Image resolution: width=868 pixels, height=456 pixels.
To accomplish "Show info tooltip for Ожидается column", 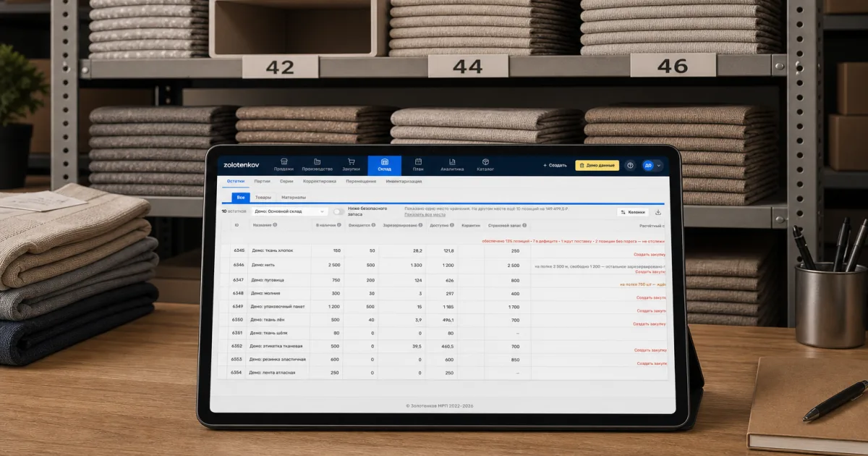I will (x=373, y=225).
